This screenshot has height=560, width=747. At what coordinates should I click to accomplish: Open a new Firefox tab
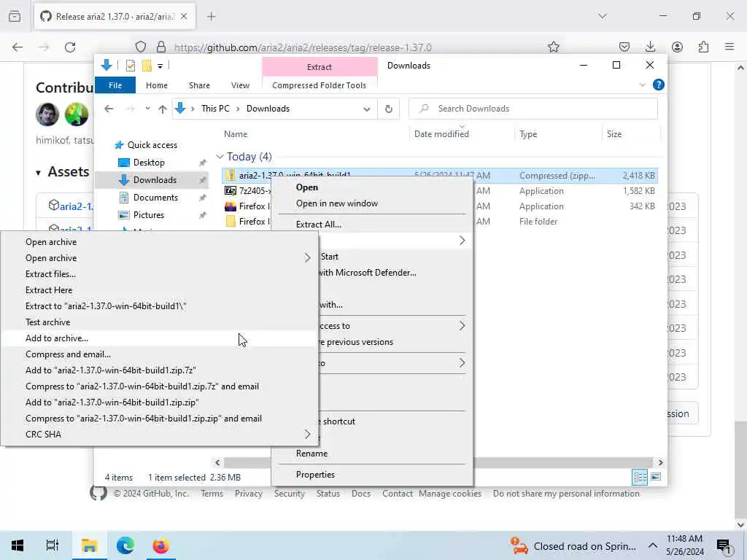[212, 17]
